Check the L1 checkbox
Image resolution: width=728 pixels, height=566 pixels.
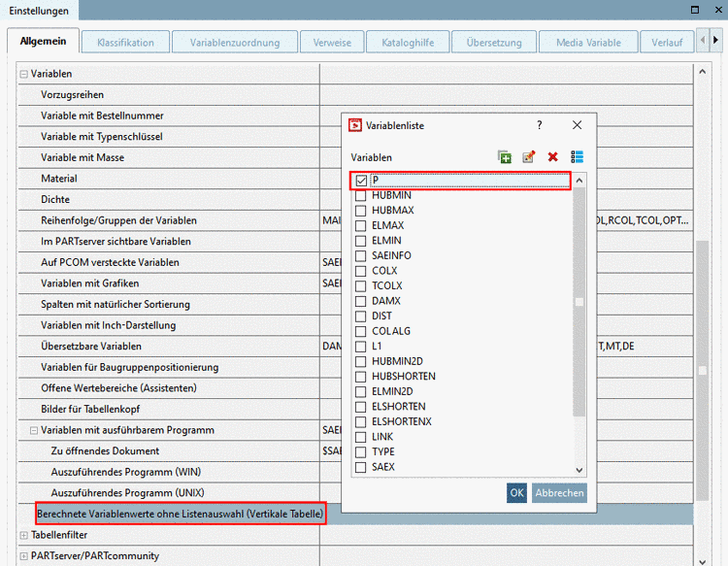361,347
